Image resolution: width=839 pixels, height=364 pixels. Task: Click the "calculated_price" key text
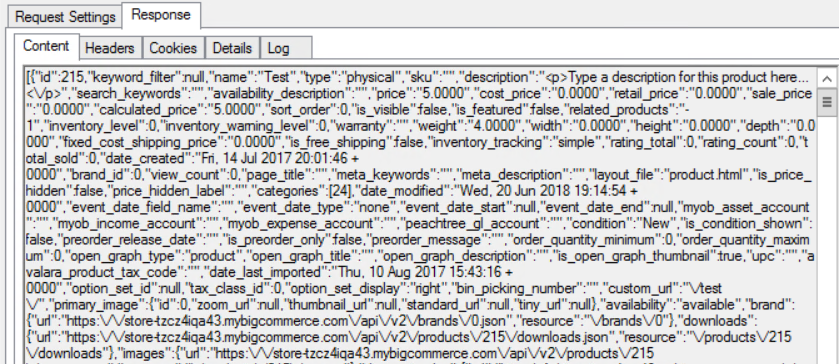148,110
